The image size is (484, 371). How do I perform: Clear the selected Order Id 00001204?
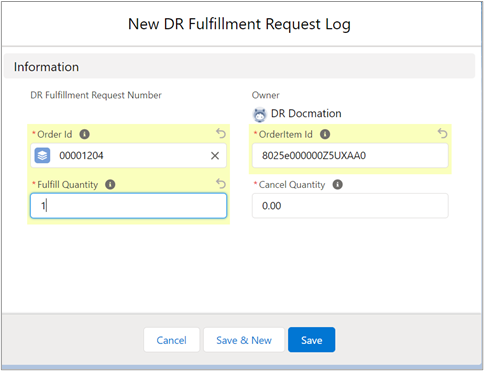(215, 156)
